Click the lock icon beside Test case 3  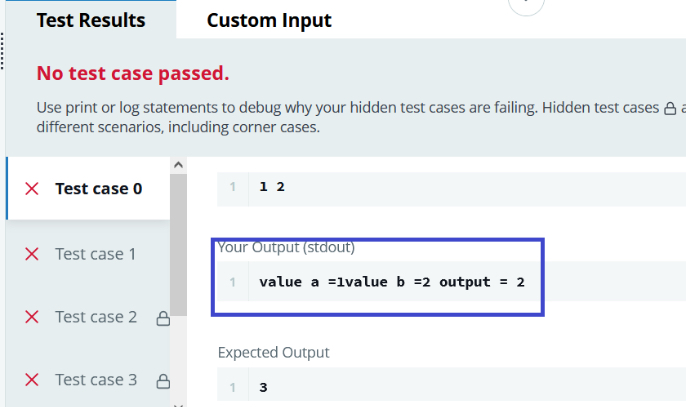click(x=163, y=381)
